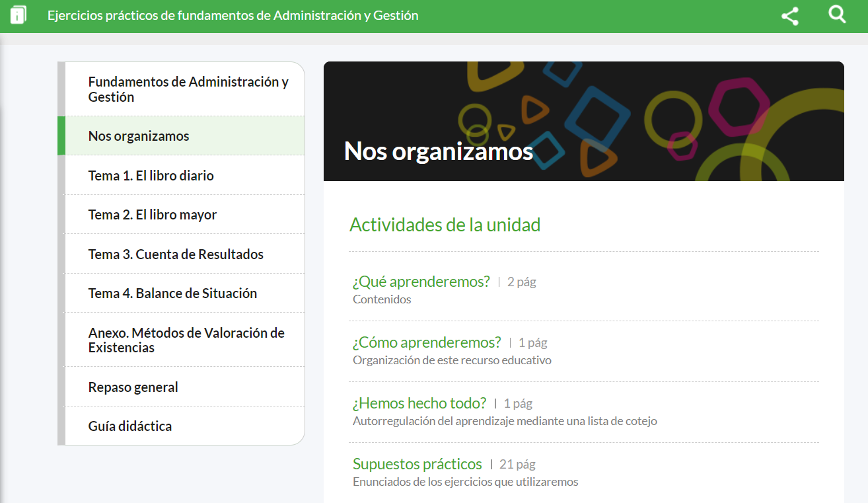Viewport: 868px width, 503px height.
Task: Click the '2 pág' page count
Action: (x=522, y=282)
